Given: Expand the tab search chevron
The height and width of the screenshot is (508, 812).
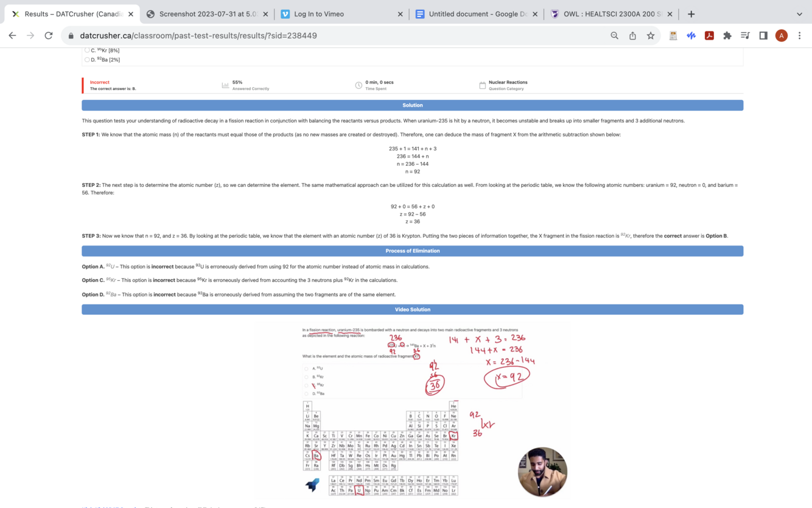Looking at the screenshot, I should pos(799,14).
